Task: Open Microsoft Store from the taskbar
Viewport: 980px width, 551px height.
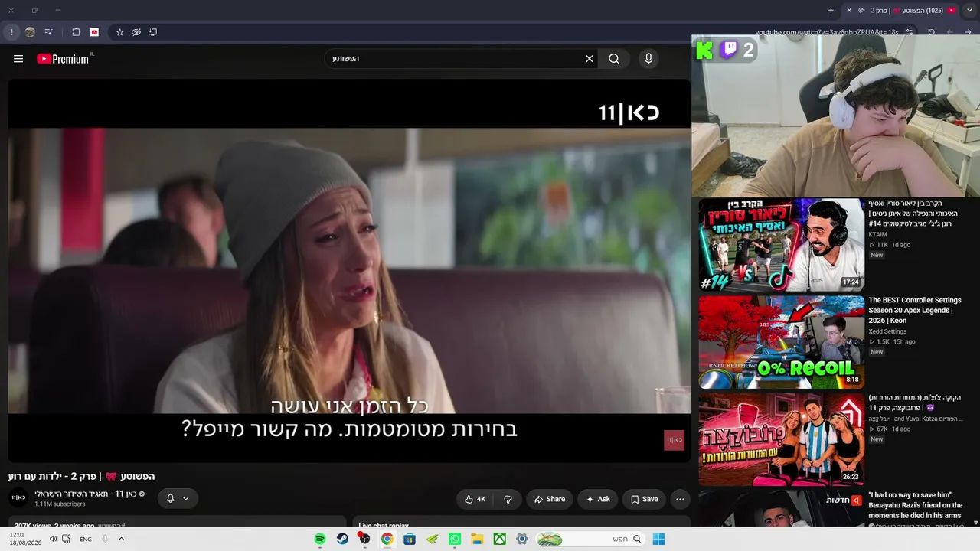Action: point(410,539)
